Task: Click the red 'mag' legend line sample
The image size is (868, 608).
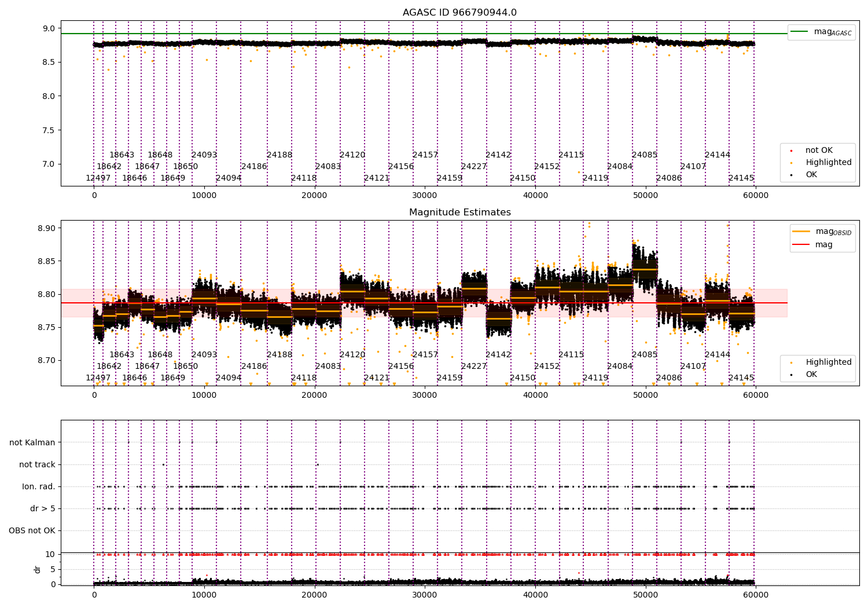Action: click(x=801, y=244)
